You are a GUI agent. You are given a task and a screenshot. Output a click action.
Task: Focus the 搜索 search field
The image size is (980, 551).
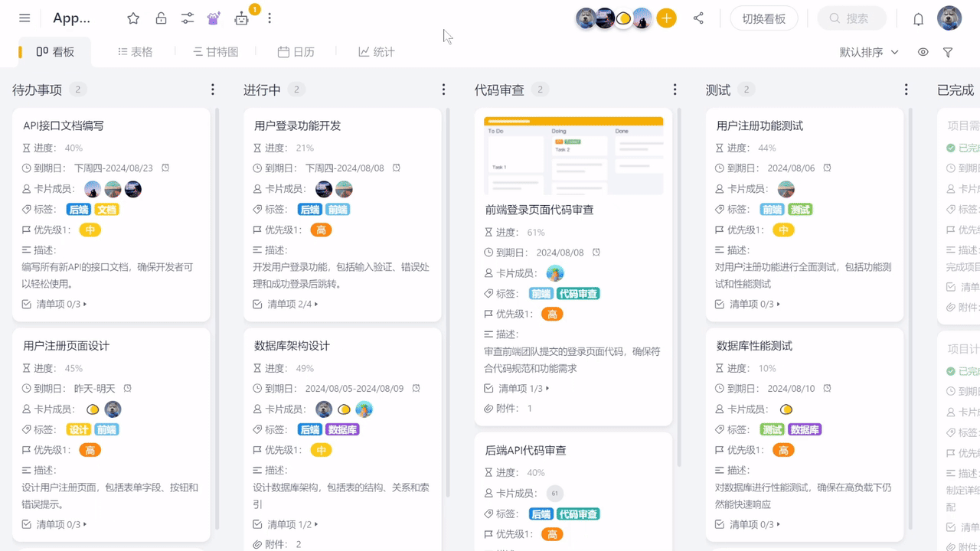[852, 18]
